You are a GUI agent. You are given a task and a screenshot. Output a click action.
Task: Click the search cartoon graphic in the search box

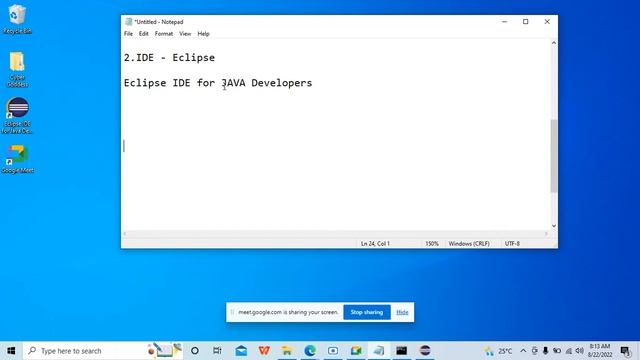[165, 350]
